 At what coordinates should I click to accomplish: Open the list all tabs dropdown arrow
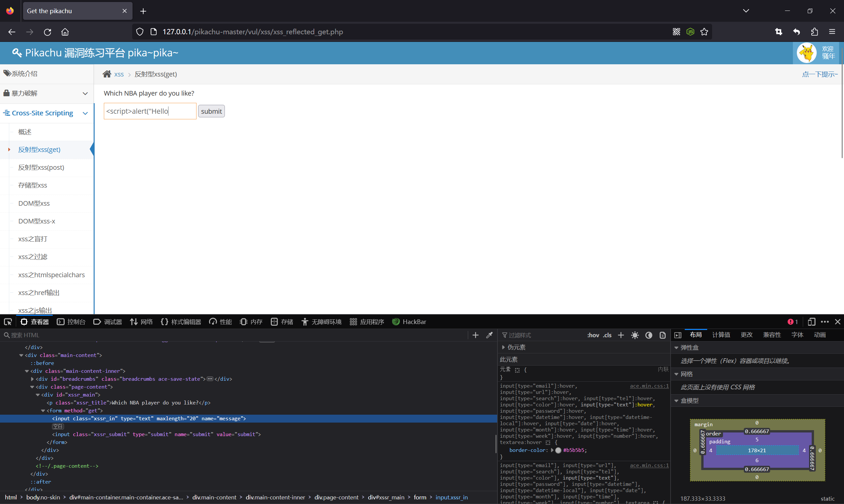746,11
